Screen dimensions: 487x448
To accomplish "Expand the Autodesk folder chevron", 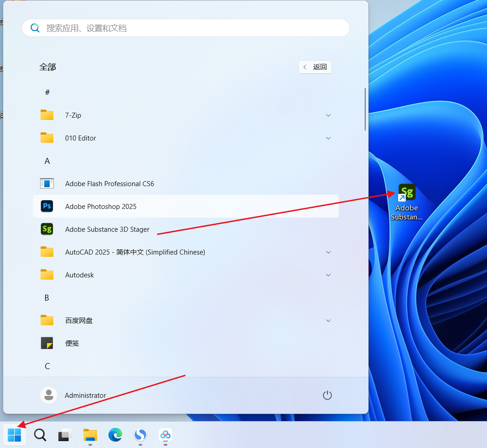I will point(328,275).
